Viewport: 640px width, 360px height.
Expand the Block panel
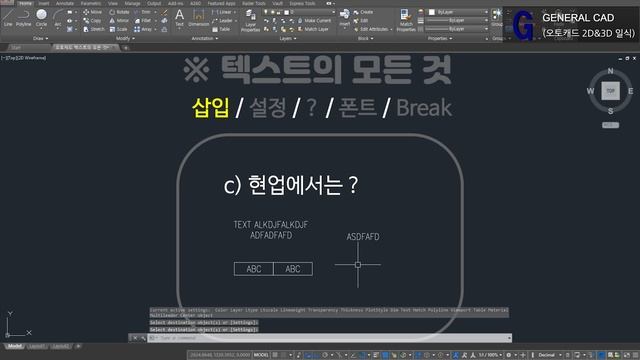point(365,38)
